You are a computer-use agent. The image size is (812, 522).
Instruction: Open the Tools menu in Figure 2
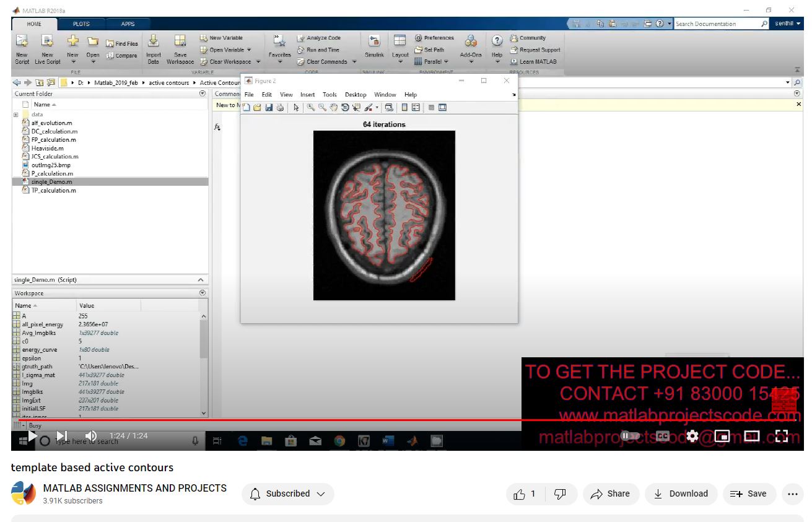pos(330,95)
